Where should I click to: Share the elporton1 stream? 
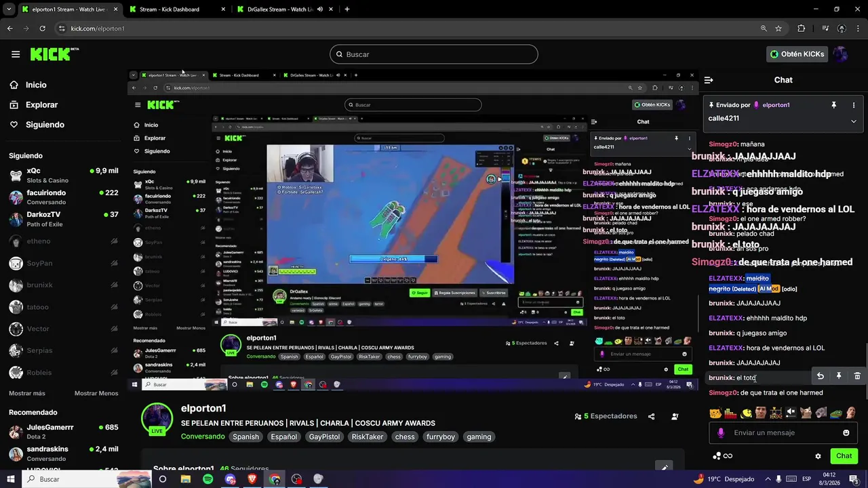pos(652,417)
